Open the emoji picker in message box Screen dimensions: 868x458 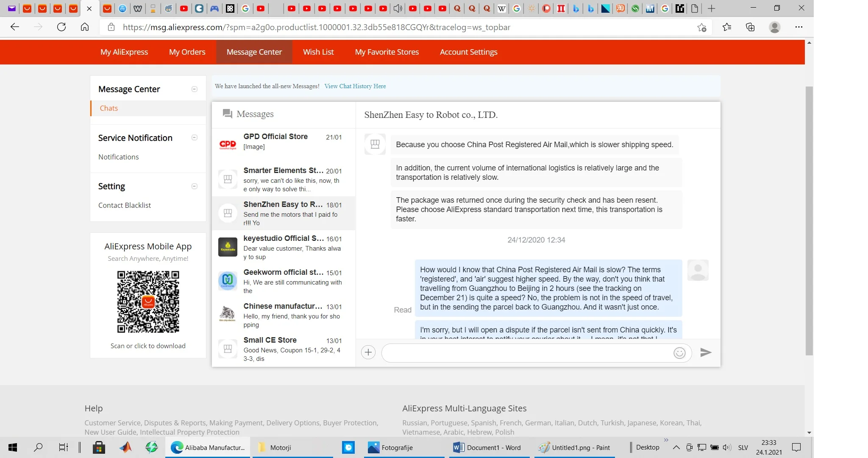pyautogui.click(x=679, y=353)
